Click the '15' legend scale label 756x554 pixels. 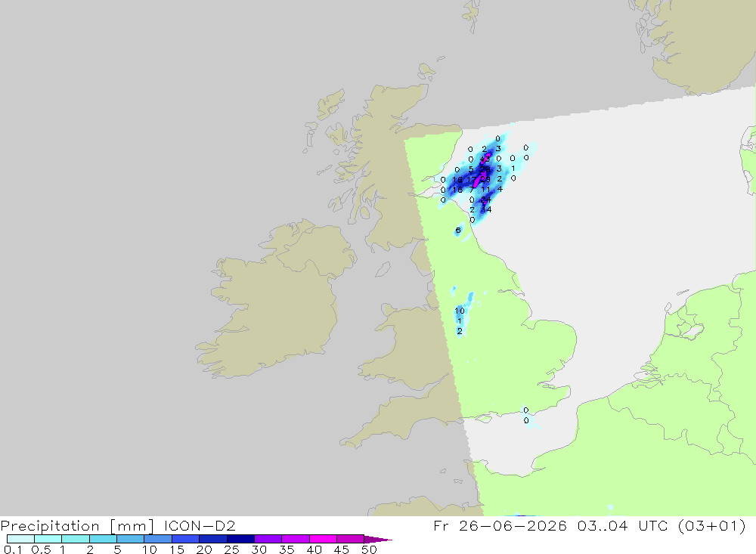pyautogui.click(x=176, y=549)
